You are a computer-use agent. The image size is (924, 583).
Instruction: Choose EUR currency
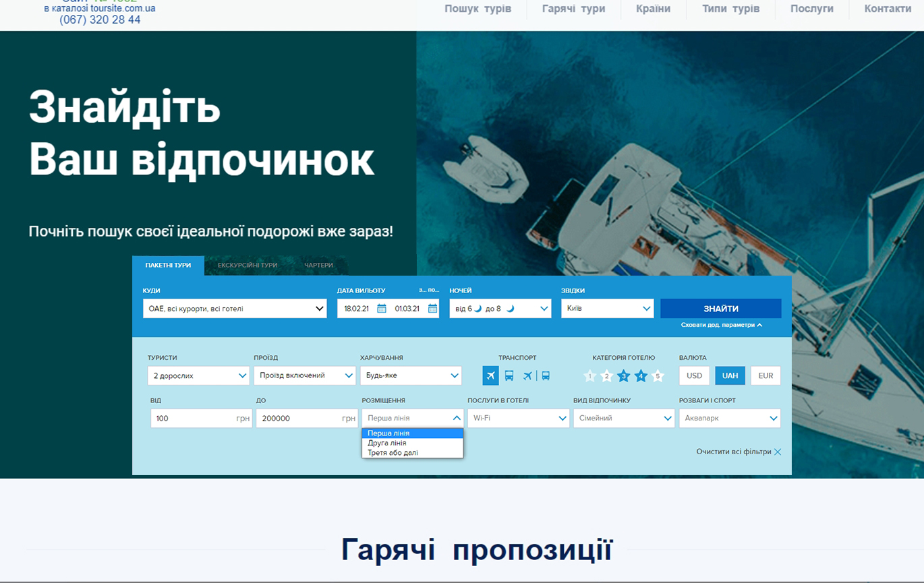[x=766, y=375]
